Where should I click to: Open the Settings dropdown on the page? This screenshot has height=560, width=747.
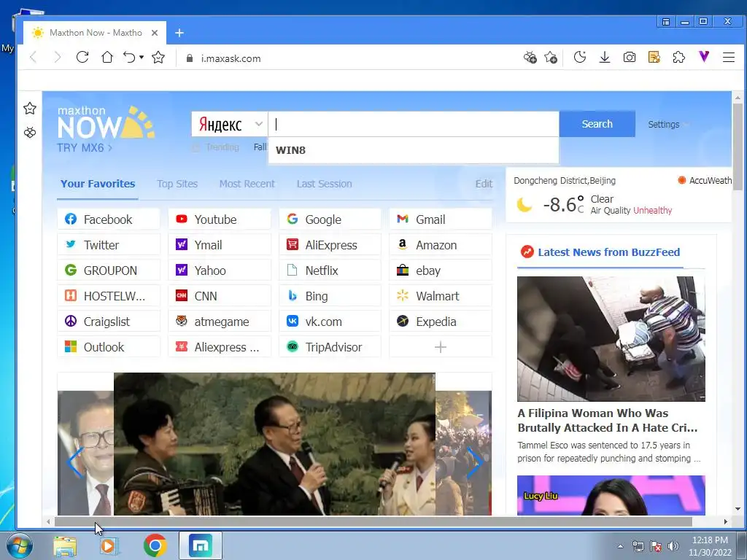(668, 124)
